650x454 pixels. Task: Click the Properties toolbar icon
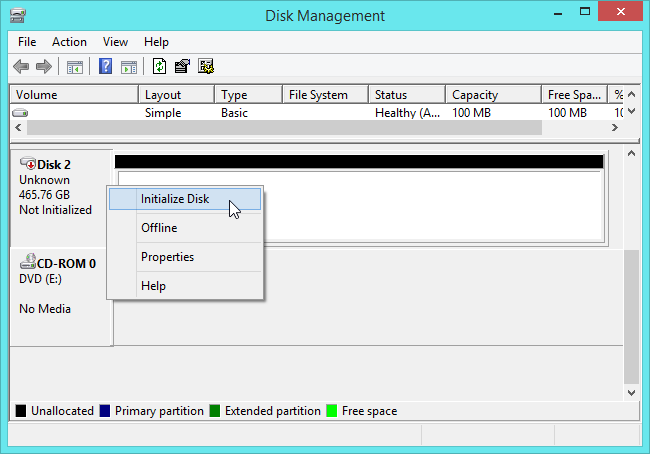[182, 67]
